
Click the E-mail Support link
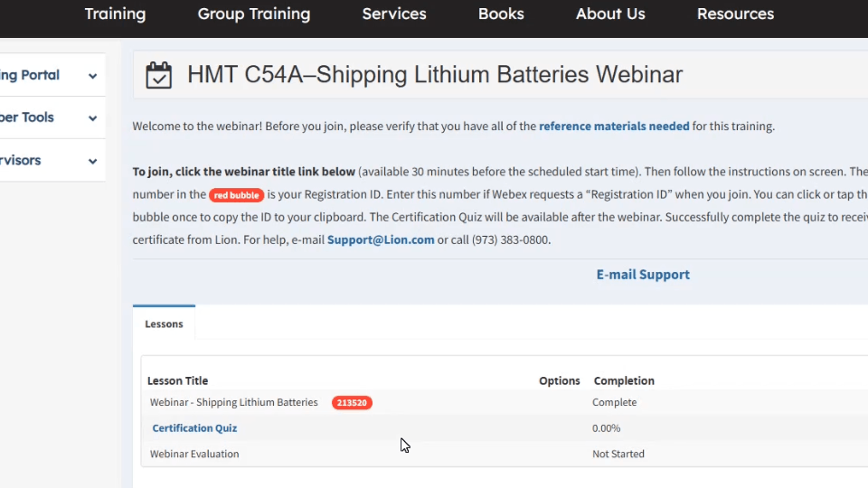point(643,275)
